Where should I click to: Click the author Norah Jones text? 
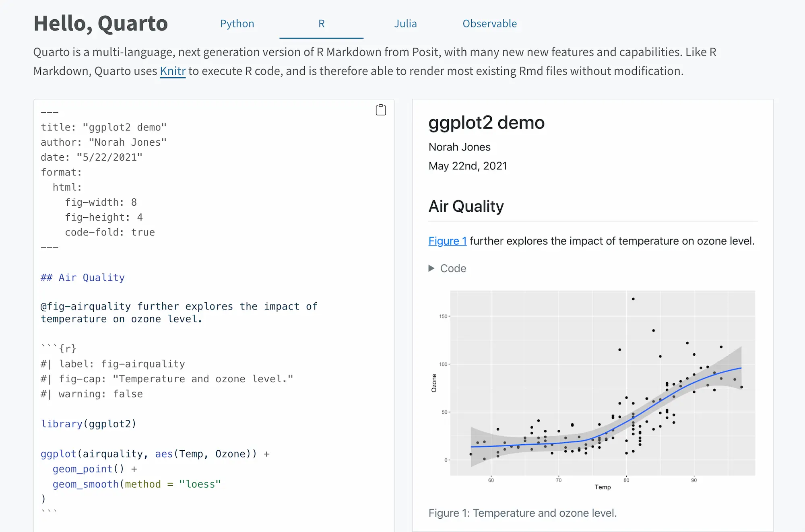[459, 147]
